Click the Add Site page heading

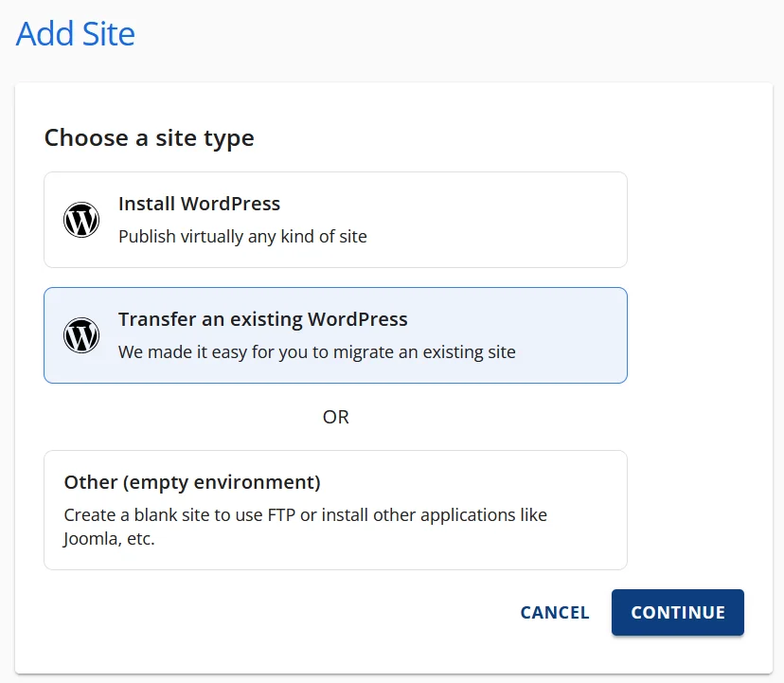coord(76,34)
